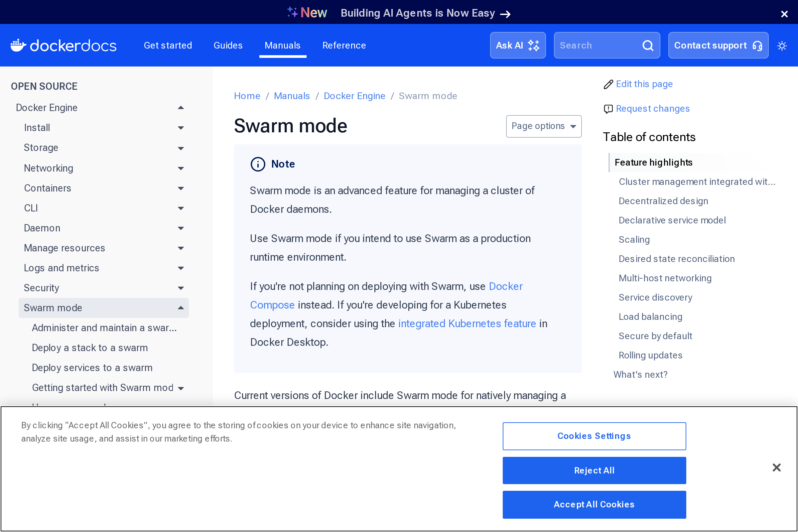Screen dimensions: 798x532
Task: Close the cookie consent banner with X
Action: coord(776,467)
